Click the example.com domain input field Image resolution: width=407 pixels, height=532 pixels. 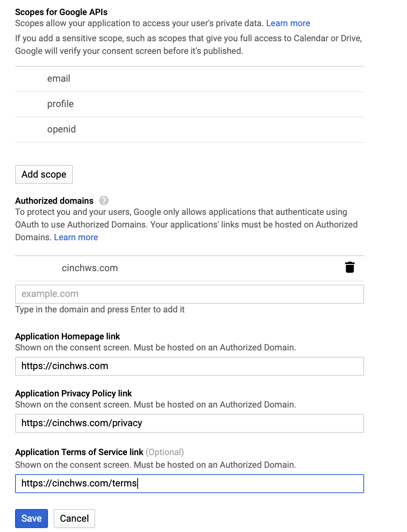pyautogui.click(x=189, y=294)
